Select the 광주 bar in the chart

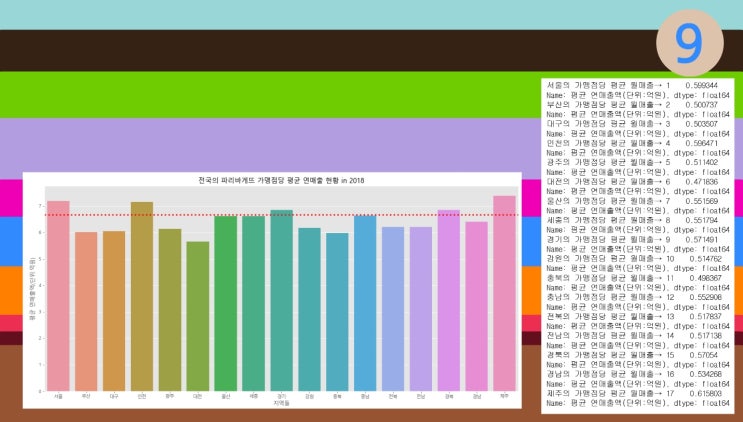click(x=170, y=310)
